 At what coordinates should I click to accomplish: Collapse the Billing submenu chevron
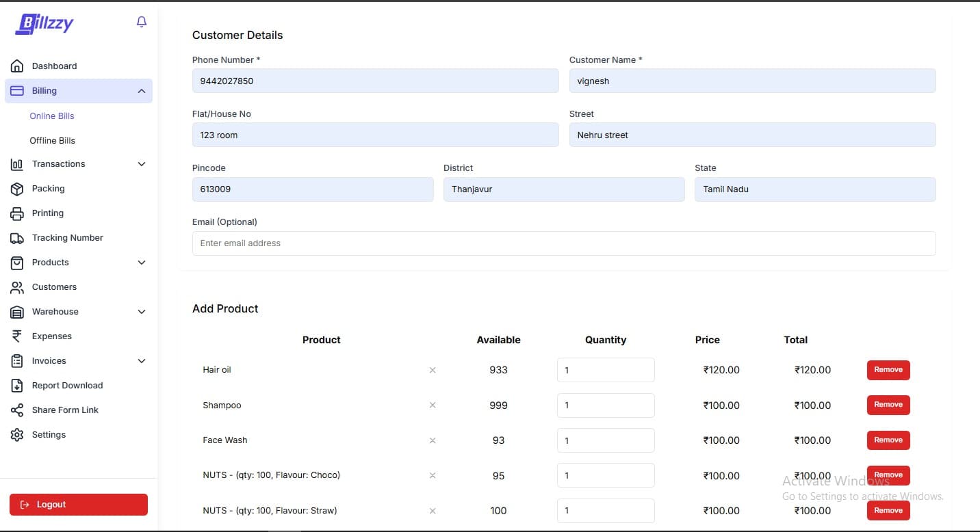point(142,91)
